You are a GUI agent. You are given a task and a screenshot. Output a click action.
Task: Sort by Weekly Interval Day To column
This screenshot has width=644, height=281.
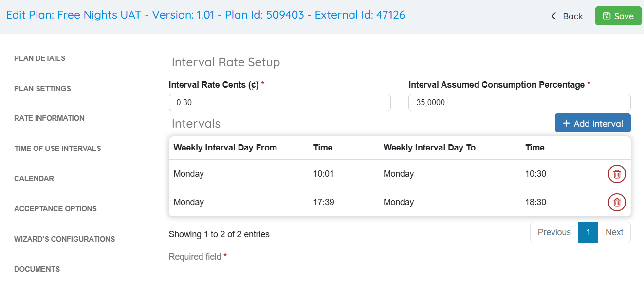pyautogui.click(x=429, y=148)
